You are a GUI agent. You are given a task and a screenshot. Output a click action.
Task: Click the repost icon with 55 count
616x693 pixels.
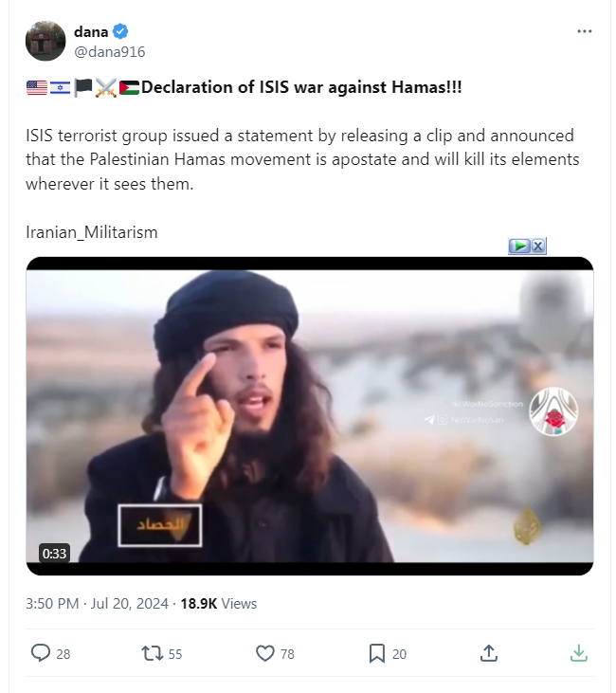pyautogui.click(x=152, y=653)
